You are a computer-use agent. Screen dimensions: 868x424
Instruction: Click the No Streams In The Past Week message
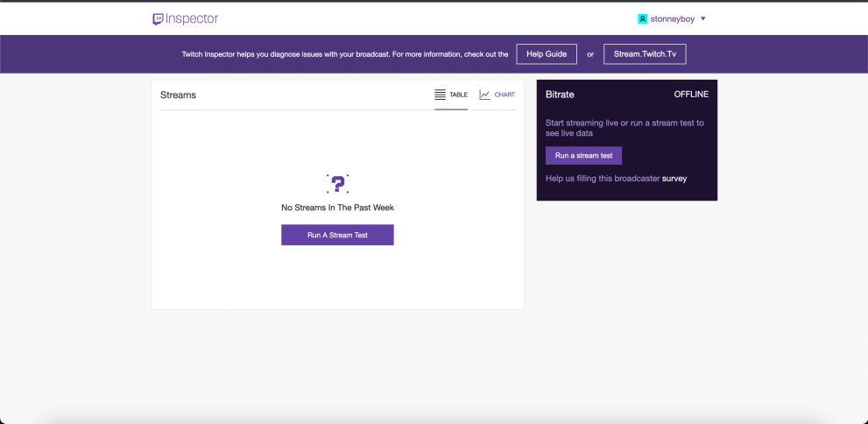point(338,208)
